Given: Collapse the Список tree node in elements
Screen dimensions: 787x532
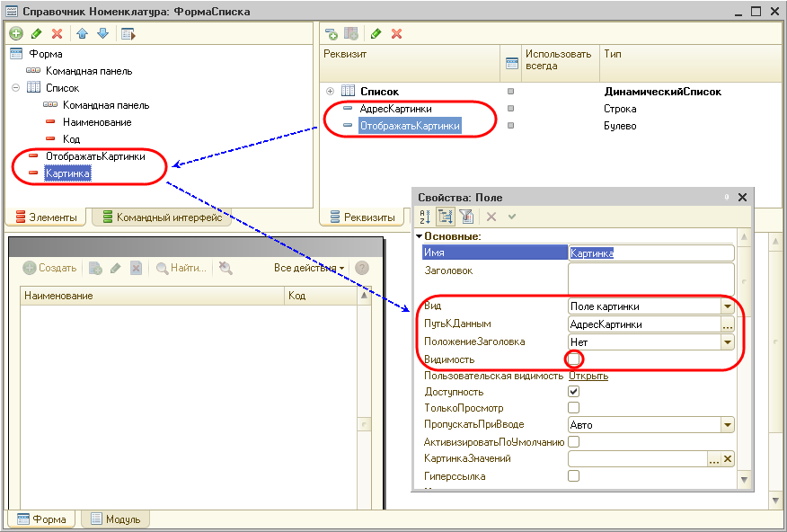Looking at the screenshot, I should (x=15, y=88).
